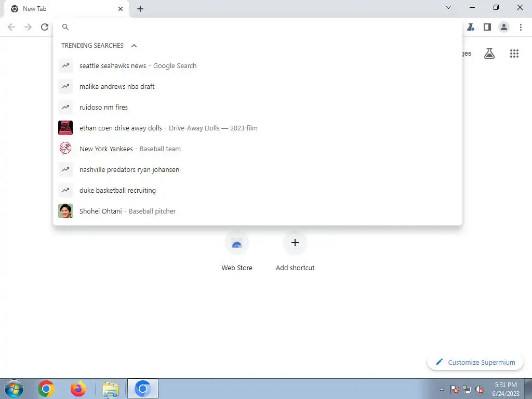Go back using the back arrow
The height and width of the screenshot is (399, 532).
pos(11,27)
